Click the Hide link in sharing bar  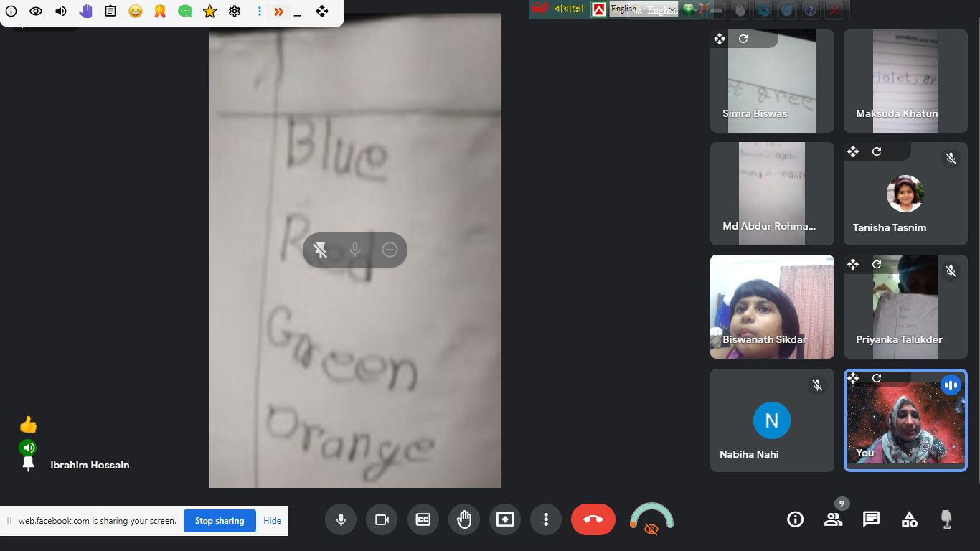click(272, 521)
